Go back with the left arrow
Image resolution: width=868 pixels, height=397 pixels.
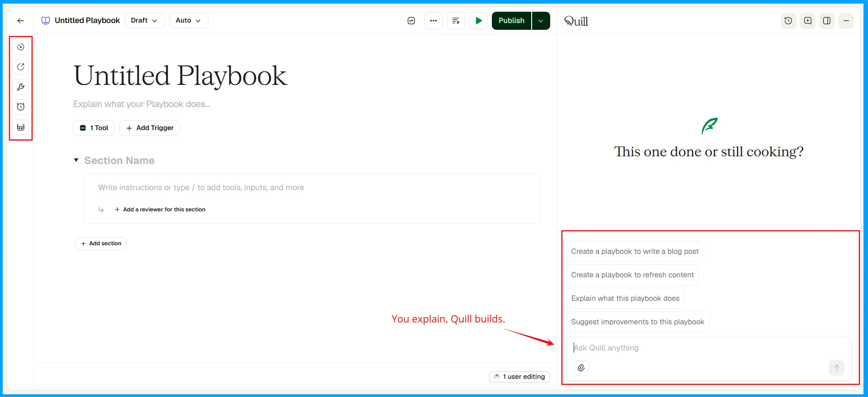click(x=21, y=21)
